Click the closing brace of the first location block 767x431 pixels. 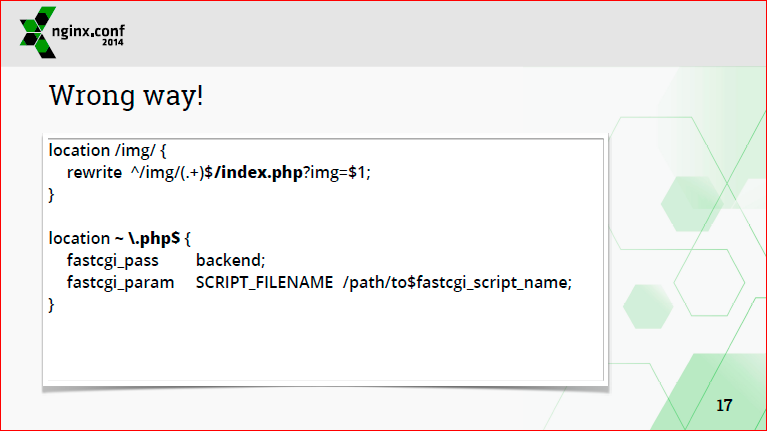pyautogui.click(x=52, y=194)
